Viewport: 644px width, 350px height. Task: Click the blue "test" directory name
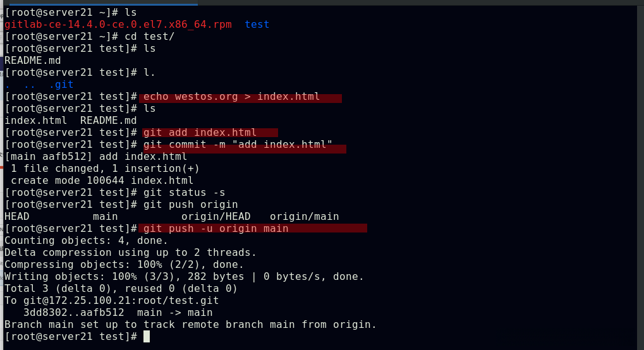(x=257, y=25)
